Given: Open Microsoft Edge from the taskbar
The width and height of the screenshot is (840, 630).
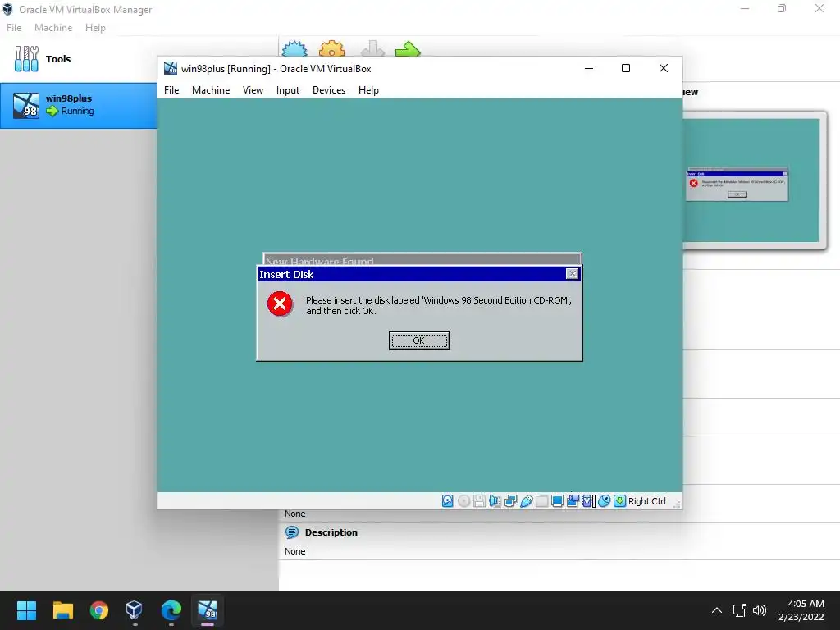Looking at the screenshot, I should point(171,610).
